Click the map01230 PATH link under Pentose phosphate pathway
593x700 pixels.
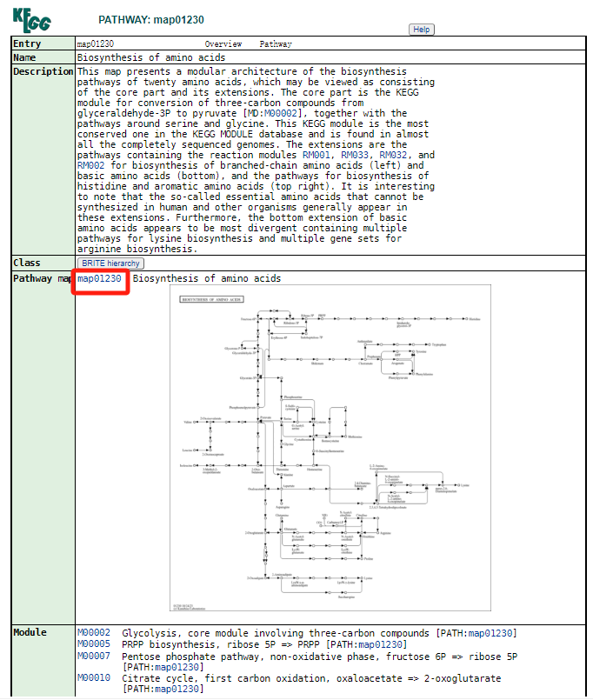[177, 667]
